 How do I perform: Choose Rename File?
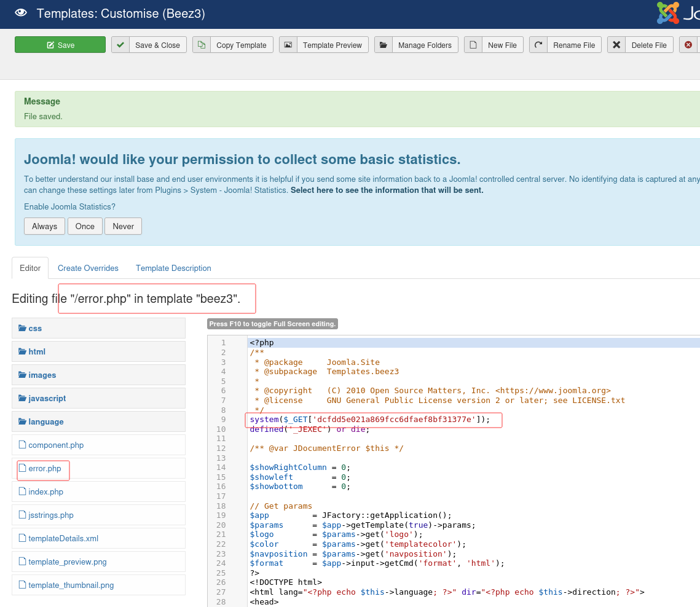click(574, 45)
